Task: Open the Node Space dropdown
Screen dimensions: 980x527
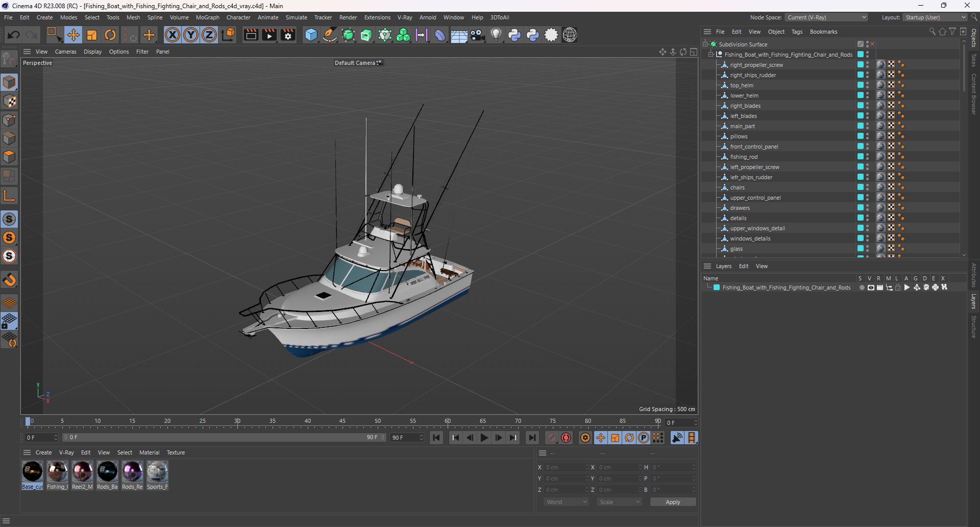Action: pos(826,17)
